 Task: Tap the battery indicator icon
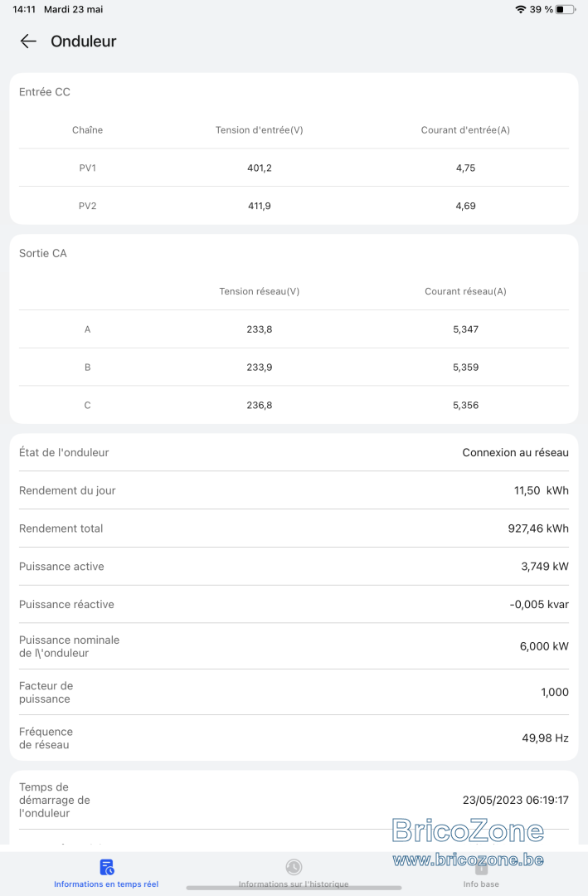565,9
